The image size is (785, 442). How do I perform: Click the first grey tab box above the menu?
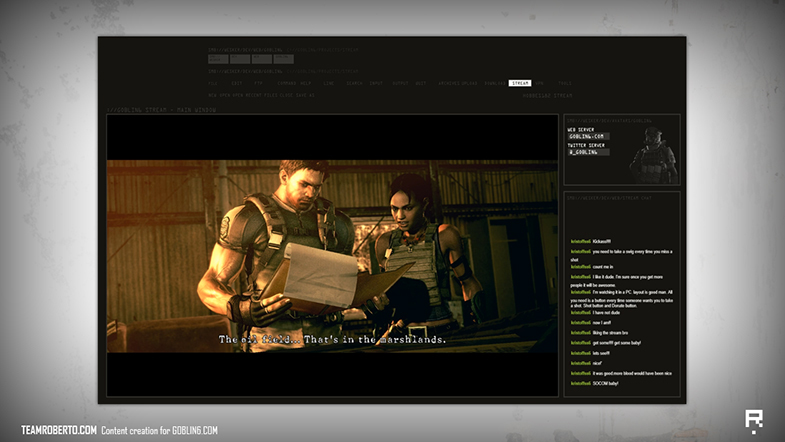pos(218,59)
